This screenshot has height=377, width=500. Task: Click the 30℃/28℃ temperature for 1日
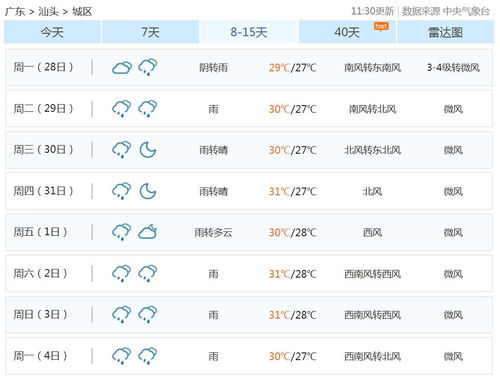(x=292, y=232)
